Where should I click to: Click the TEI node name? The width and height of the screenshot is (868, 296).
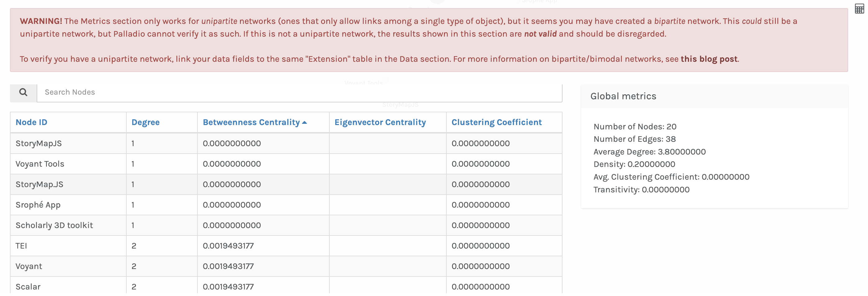pos(21,246)
